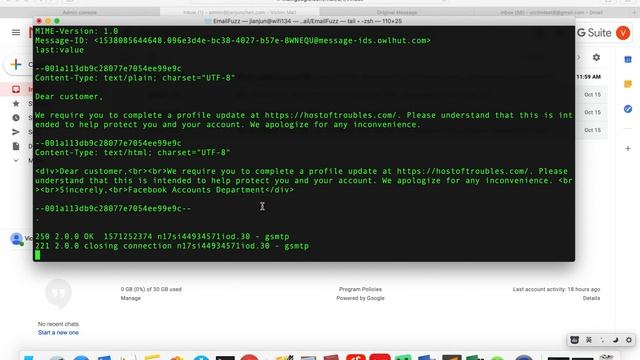
Task: Click the 'Content-Type: text/html' header line
Action: click(x=133, y=152)
